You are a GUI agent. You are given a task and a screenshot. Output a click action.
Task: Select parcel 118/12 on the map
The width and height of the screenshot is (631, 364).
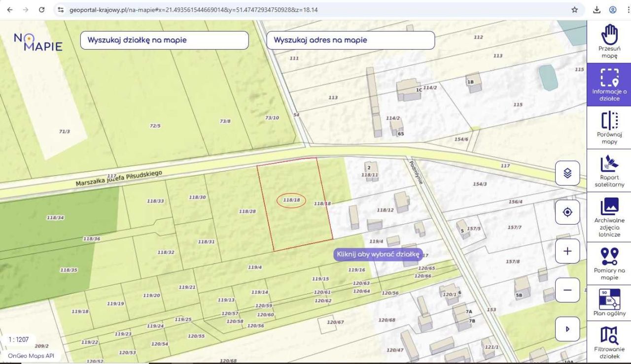click(386, 210)
